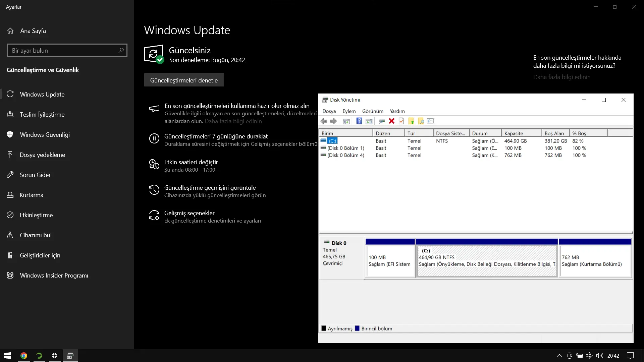Open Eylem menu in Disk Yönetimi
This screenshot has height=362, width=644.
coord(349,111)
